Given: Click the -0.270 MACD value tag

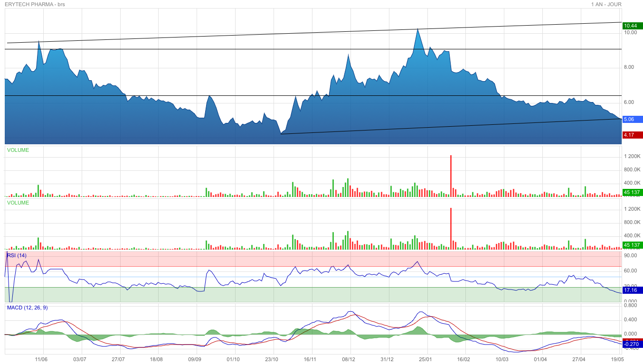Looking at the screenshot, I should point(630,343).
